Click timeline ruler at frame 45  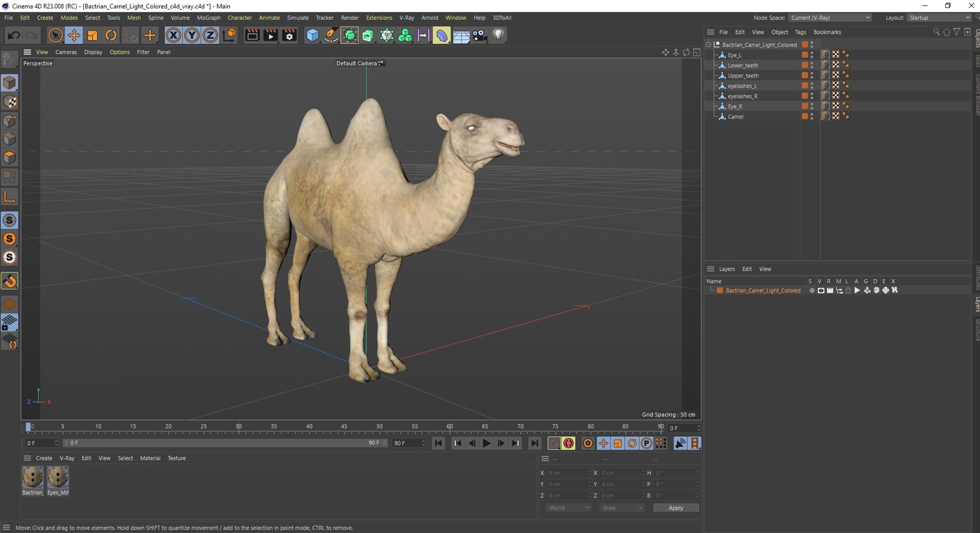[x=344, y=427]
